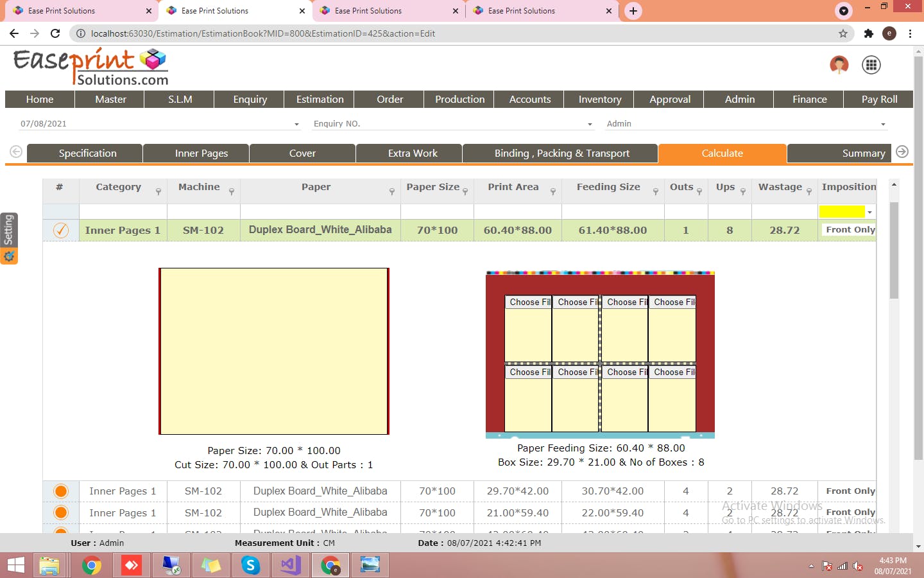Open Skype from taskbar
The width and height of the screenshot is (924, 578).
(250, 565)
